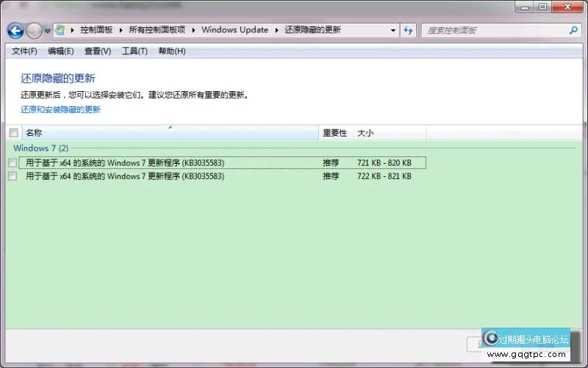Open the 文件(F) menu
The width and height of the screenshot is (588, 368).
click(24, 51)
